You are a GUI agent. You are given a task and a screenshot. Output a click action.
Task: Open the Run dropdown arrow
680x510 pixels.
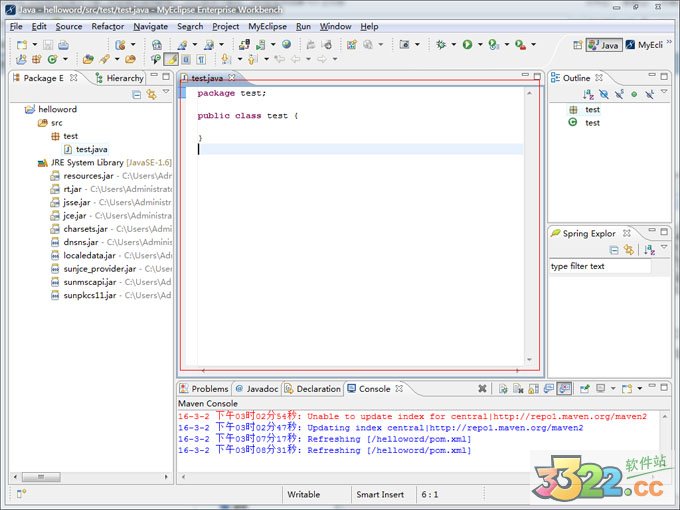(x=480, y=44)
